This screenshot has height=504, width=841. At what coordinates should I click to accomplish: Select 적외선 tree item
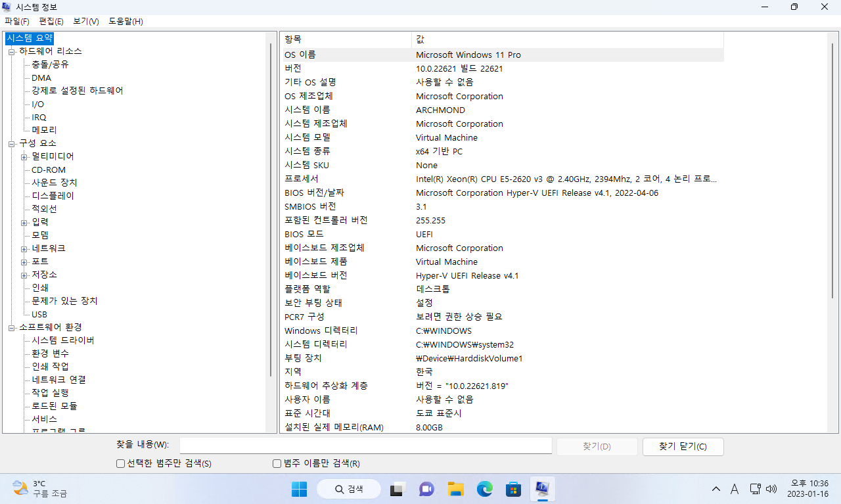pos(44,209)
